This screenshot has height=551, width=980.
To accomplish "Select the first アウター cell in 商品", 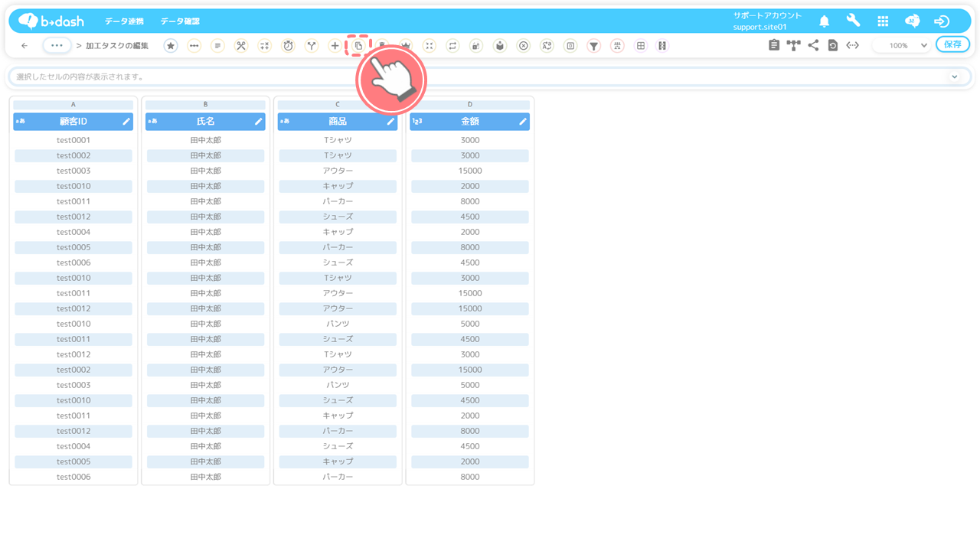I will pyautogui.click(x=338, y=171).
